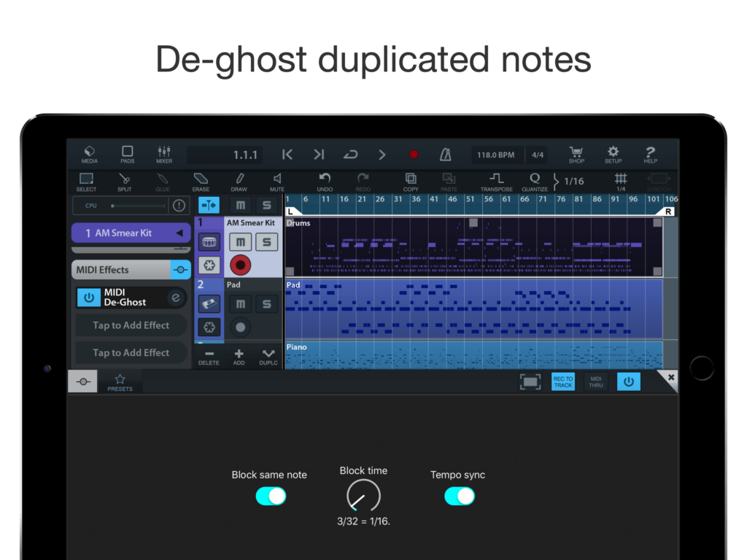Start playback with Play button
The image size is (747, 560).
[382, 155]
